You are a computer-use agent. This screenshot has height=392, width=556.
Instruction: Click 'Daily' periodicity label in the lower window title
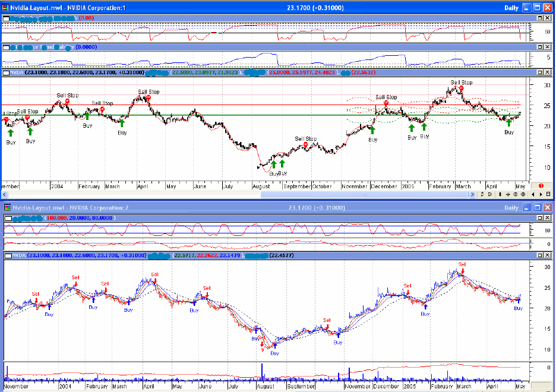pyautogui.click(x=511, y=207)
